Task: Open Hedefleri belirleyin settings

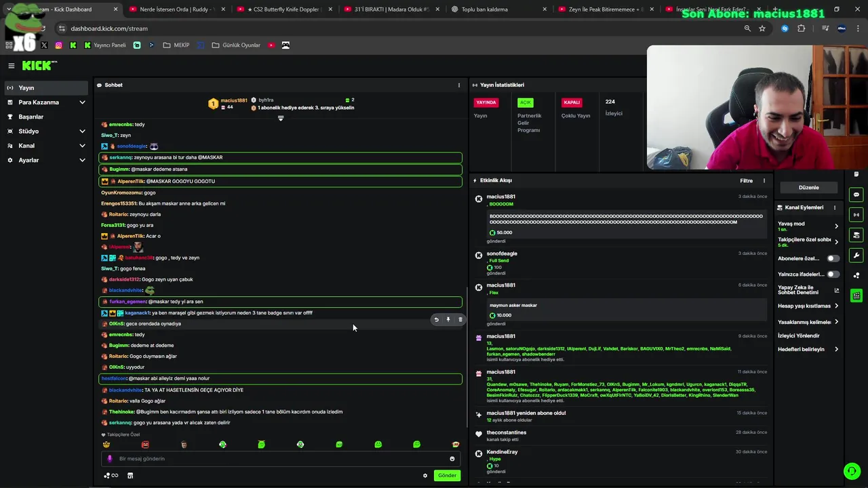Action: (x=808, y=349)
